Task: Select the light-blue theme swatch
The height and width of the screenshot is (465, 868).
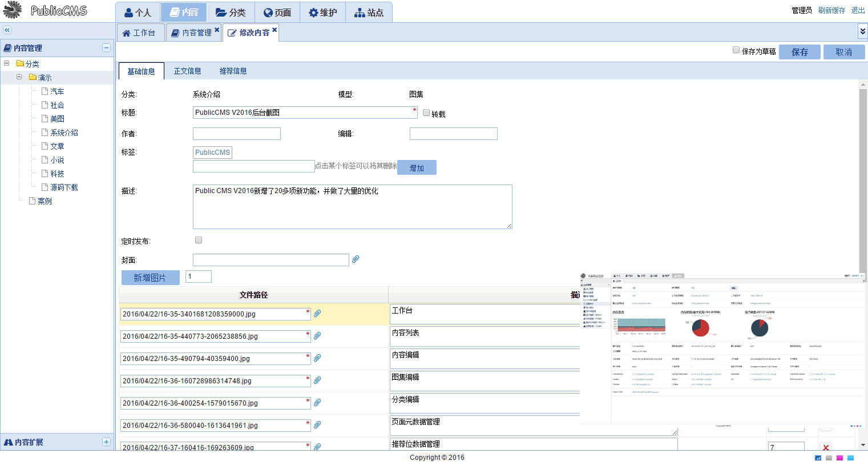Action: (850, 458)
